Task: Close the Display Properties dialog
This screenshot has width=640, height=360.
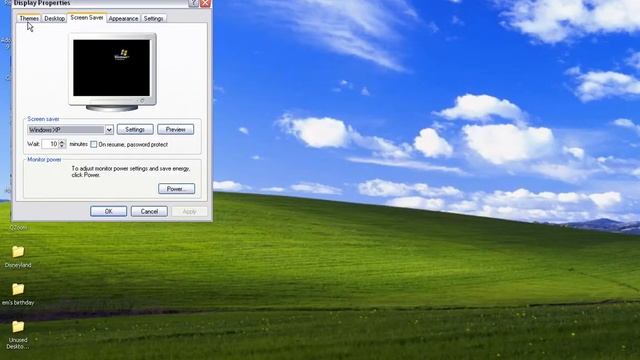Action: 205,4
